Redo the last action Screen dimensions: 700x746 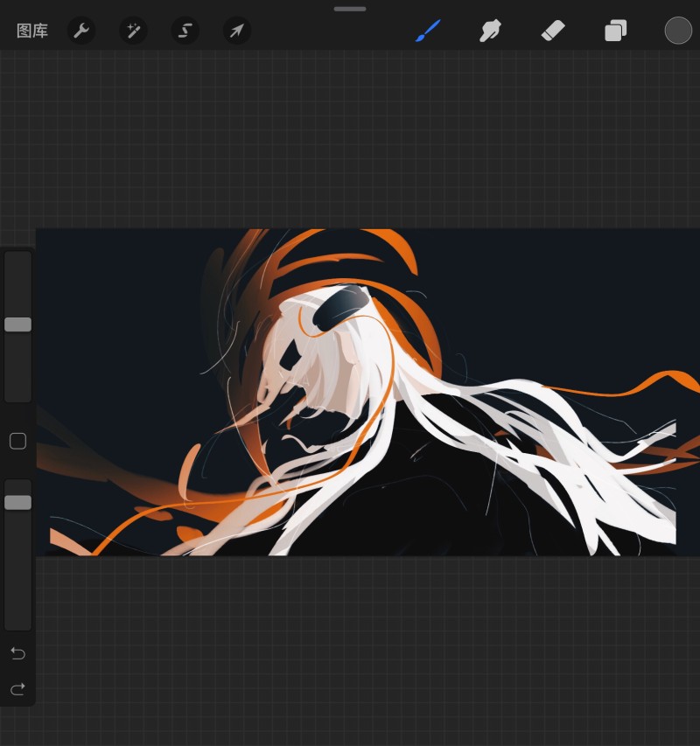[x=18, y=689]
